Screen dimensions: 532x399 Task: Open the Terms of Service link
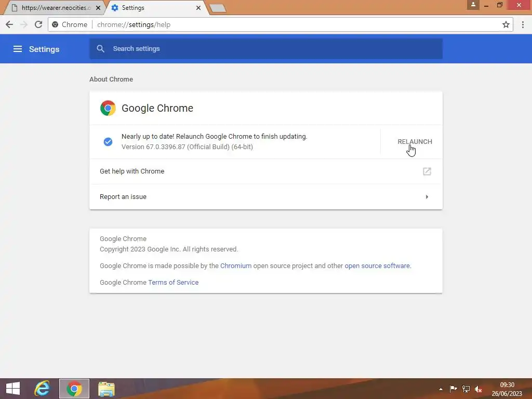coord(174,282)
